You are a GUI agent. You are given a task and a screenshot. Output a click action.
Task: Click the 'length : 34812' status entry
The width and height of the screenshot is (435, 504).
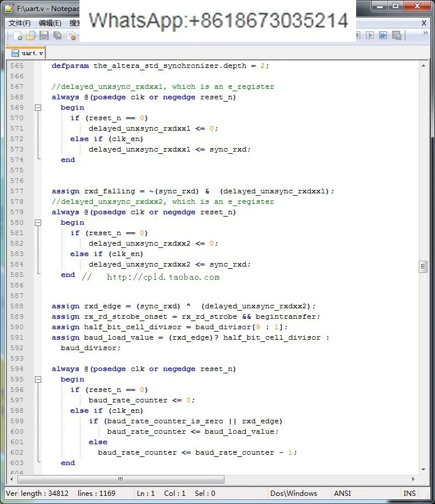tap(45, 494)
